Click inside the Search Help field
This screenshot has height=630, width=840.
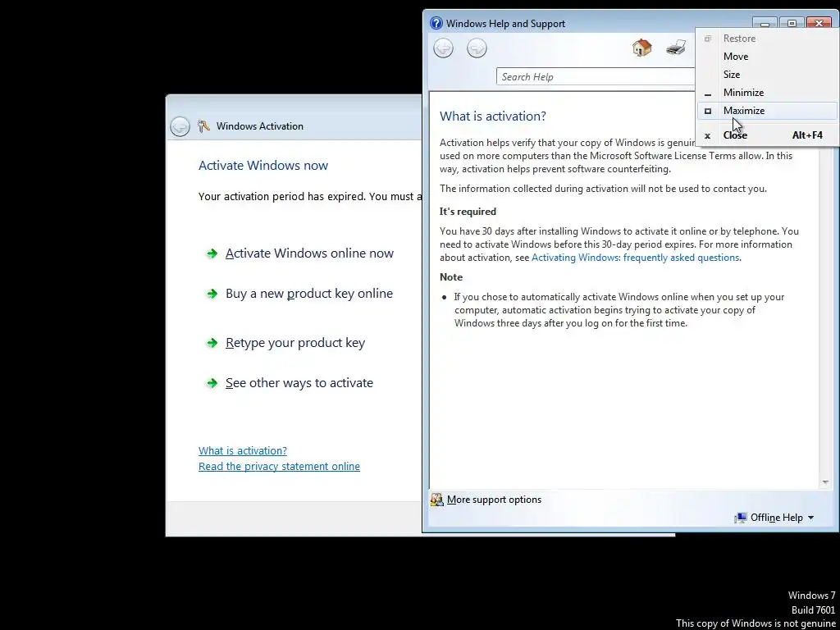pos(596,76)
